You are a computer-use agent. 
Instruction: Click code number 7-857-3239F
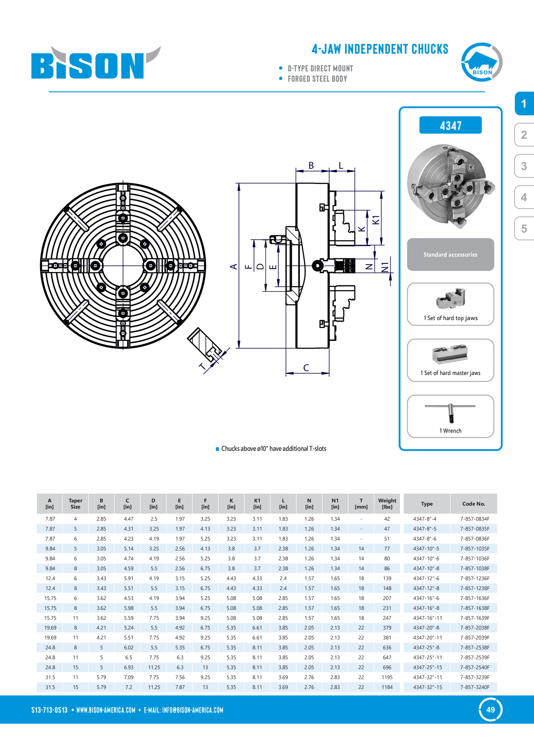tap(475, 677)
